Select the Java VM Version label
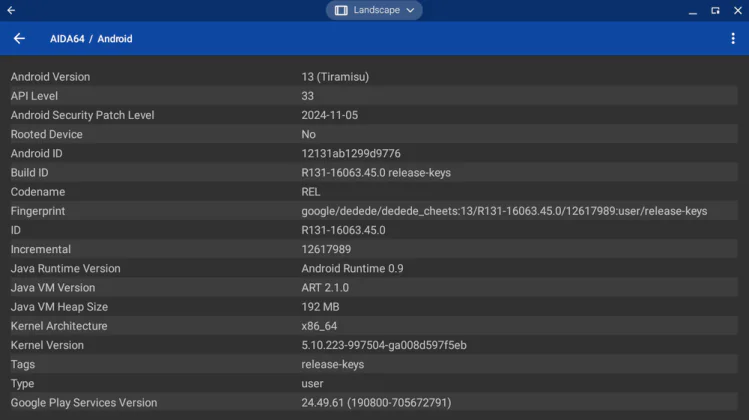Viewport: 749px width, 420px height. [x=53, y=287]
